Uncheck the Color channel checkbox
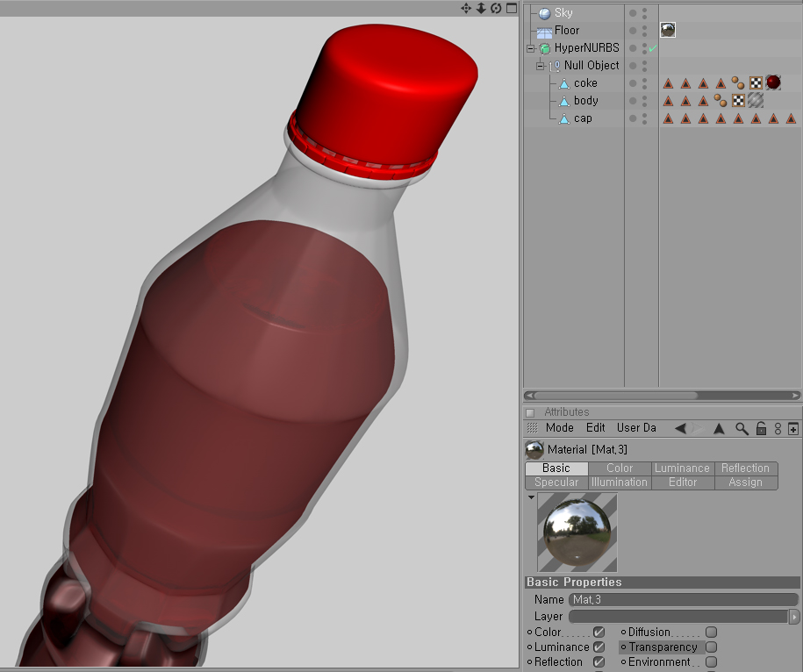Screen dimensions: 803x672 pyautogui.click(x=599, y=632)
